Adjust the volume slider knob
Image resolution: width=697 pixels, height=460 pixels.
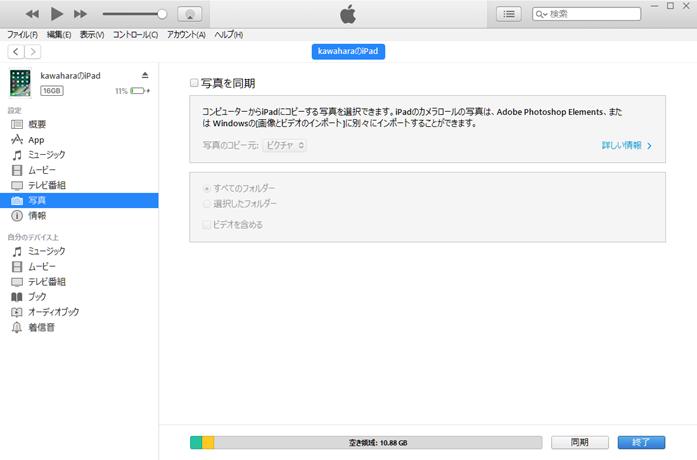[x=162, y=14]
